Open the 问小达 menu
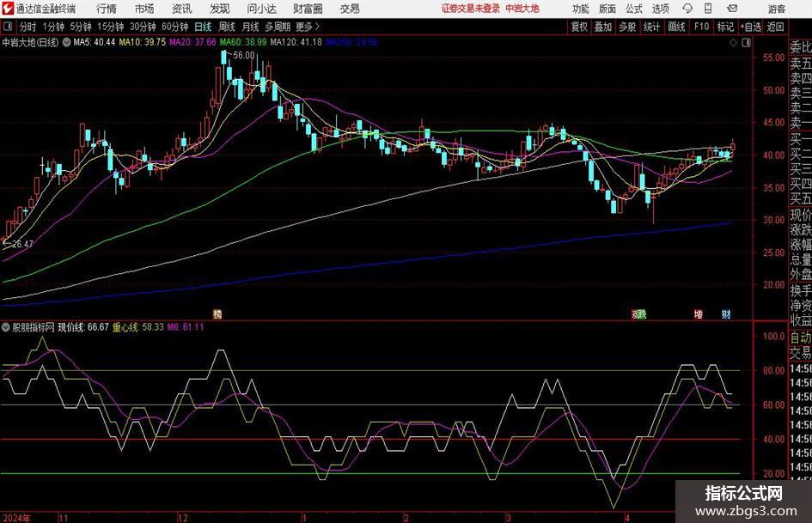Image resolution: width=812 pixels, height=523 pixels. 261,9
